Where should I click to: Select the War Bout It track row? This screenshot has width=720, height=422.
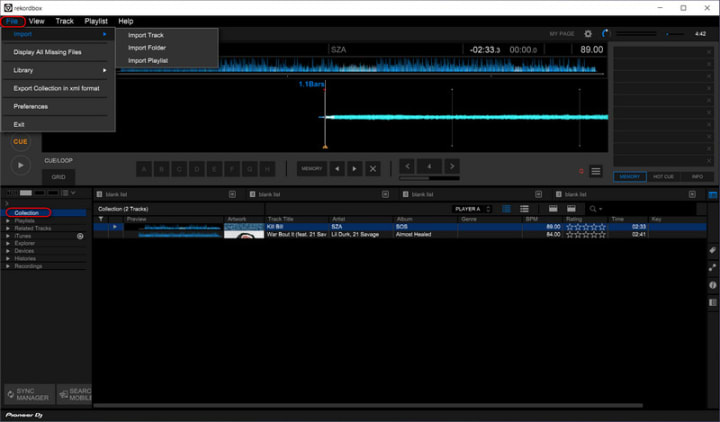pos(399,235)
